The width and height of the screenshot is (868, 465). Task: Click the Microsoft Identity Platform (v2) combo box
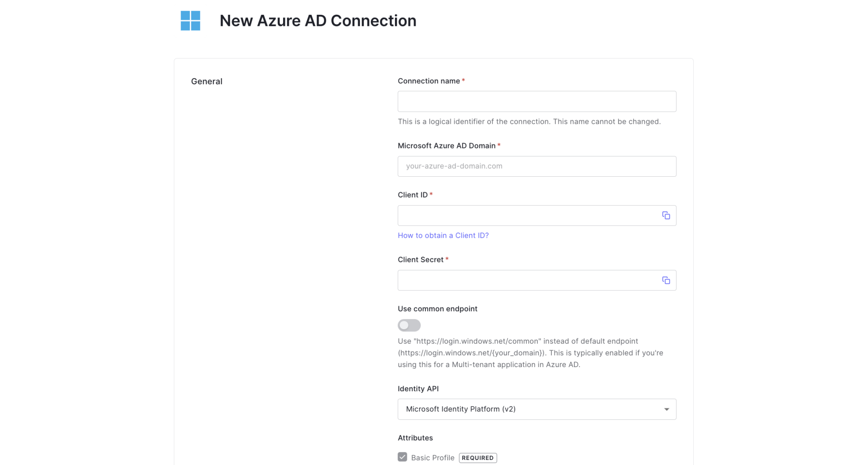click(537, 409)
